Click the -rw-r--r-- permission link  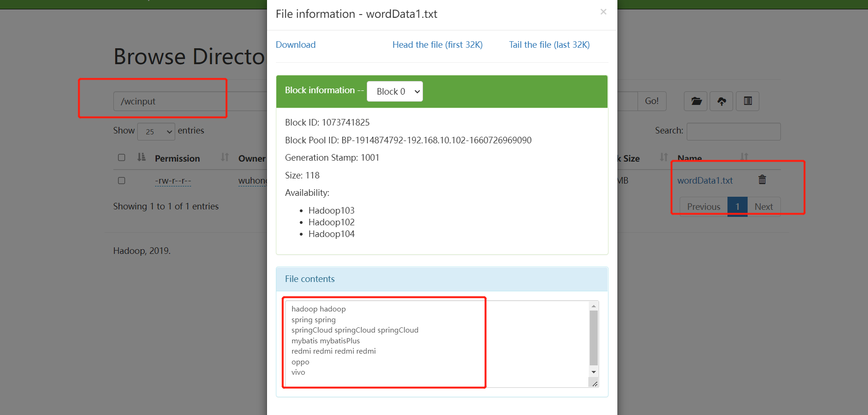tap(173, 181)
